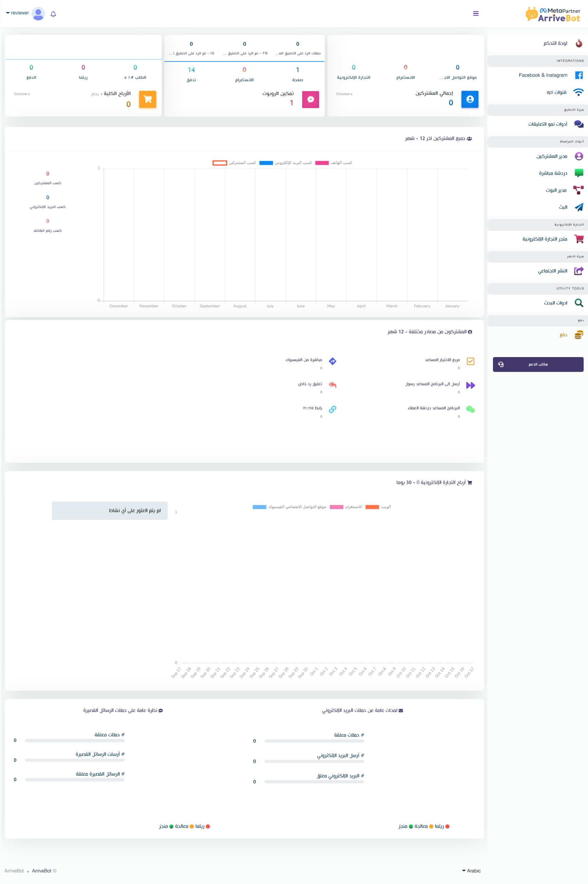The image size is (588, 884).
Task: Open the E-commerce store sidebar item
Action: pyautogui.click(x=545, y=239)
